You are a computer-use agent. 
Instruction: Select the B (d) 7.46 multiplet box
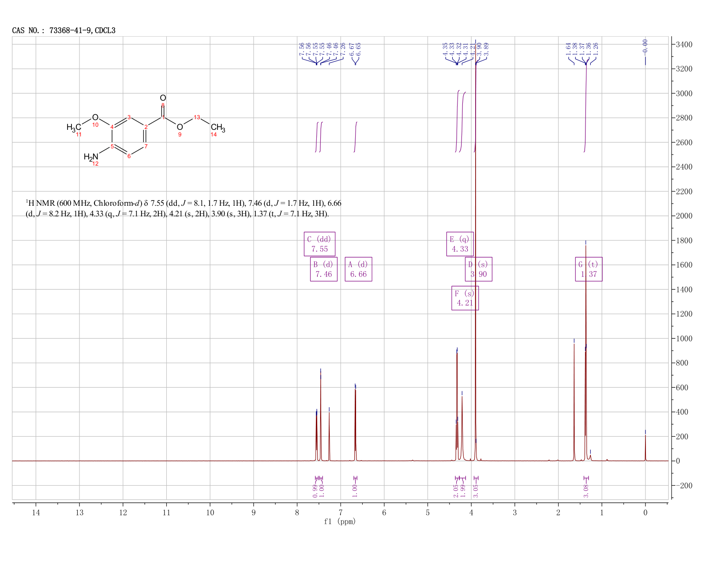[323, 269]
